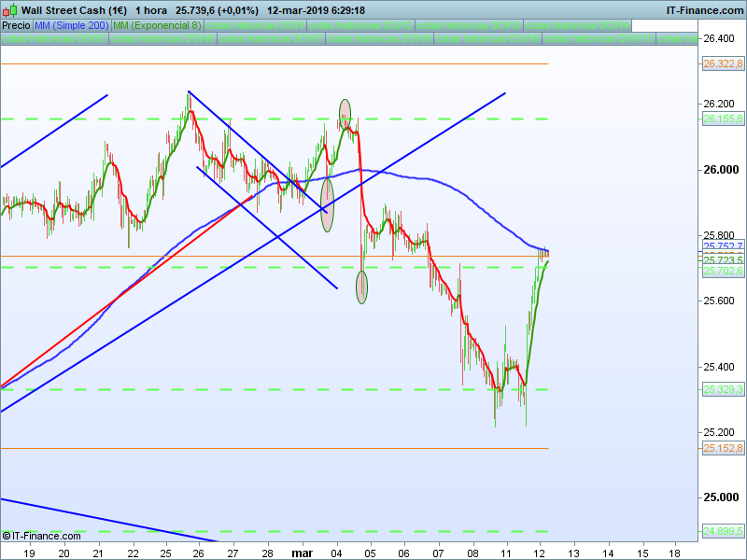
Task: Click the 25.600 price axis value
Action: tap(719, 301)
